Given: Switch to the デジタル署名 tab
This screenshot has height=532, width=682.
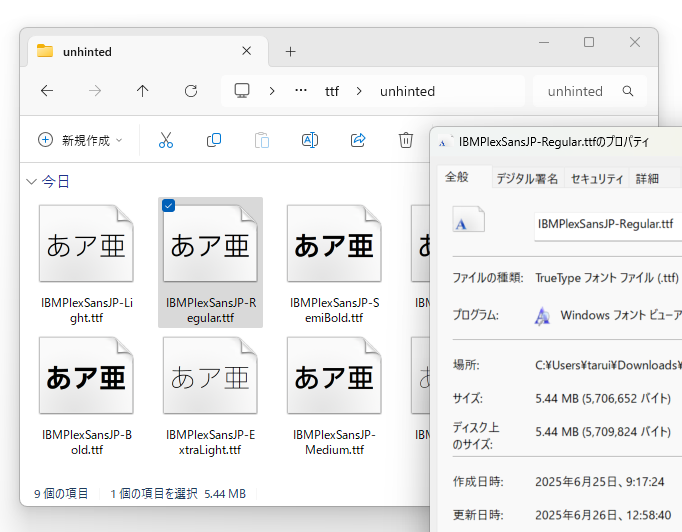Looking at the screenshot, I should pyautogui.click(x=527, y=179).
